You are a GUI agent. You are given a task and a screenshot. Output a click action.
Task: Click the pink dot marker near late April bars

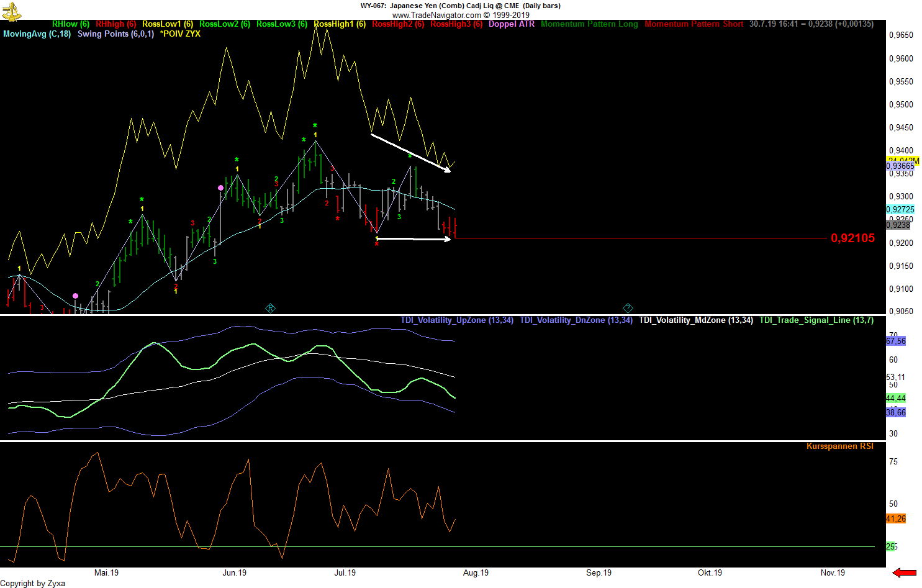tap(75, 296)
